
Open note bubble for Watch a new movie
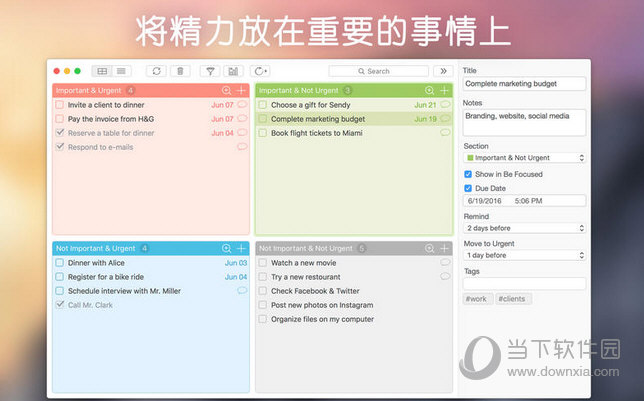click(445, 262)
